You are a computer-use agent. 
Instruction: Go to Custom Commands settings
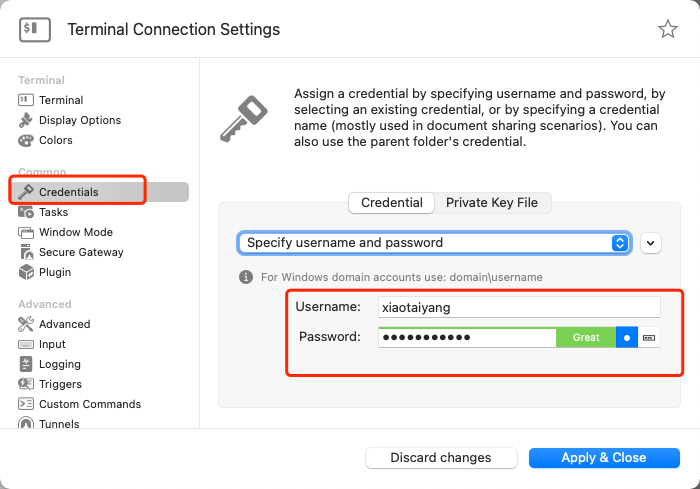[89, 404]
